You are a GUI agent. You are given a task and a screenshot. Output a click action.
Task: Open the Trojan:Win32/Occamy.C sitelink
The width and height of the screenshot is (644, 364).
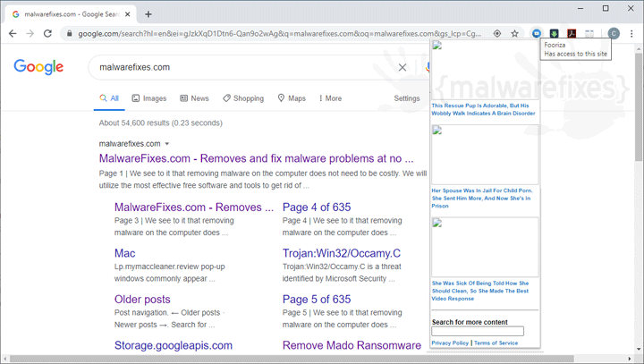342,253
